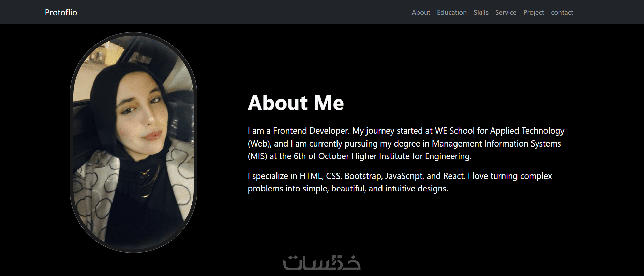Go to the Education section link
Viewport: 644px width, 276px height.
pyautogui.click(x=452, y=12)
